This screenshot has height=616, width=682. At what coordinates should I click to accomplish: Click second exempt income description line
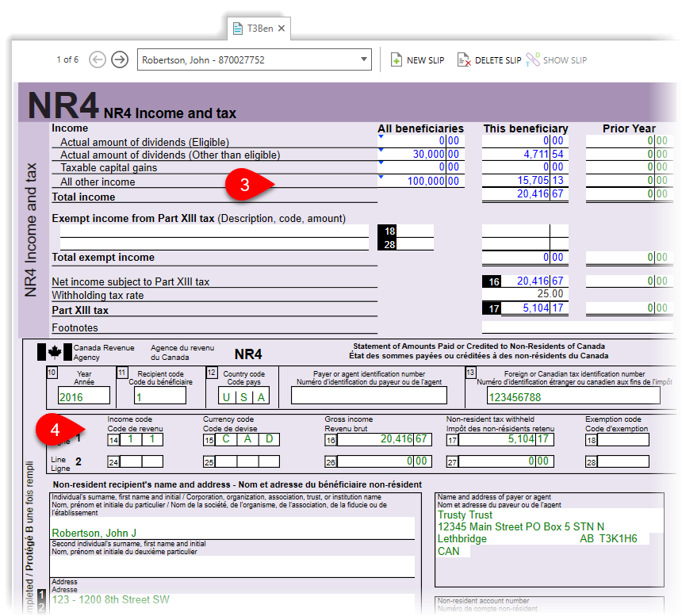214,244
